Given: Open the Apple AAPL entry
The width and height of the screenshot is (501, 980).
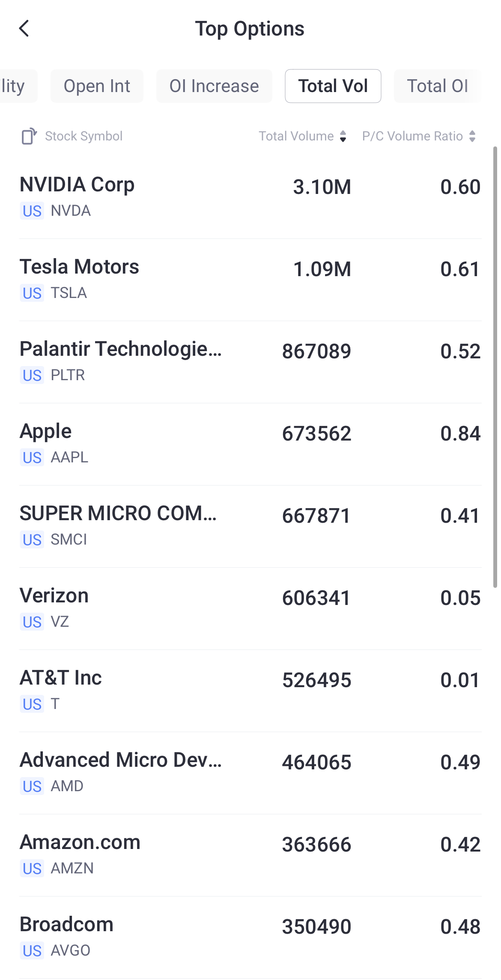Looking at the screenshot, I should pyautogui.click(x=250, y=444).
